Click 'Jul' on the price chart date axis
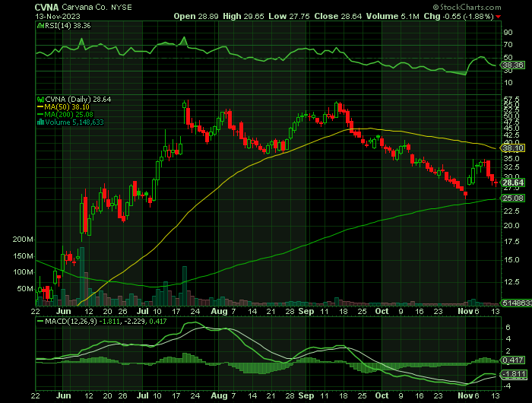The width and height of the screenshot is (532, 403). pyautogui.click(x=143, y=311)
